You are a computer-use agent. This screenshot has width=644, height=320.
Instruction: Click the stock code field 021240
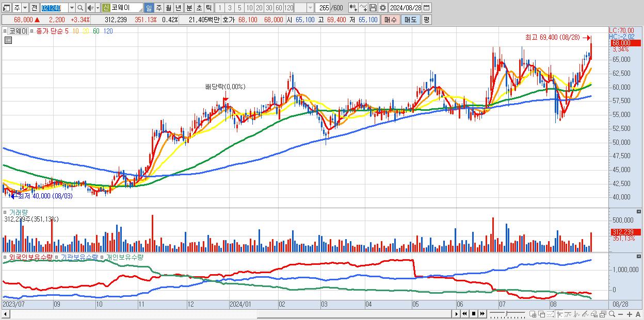[54, 8]
